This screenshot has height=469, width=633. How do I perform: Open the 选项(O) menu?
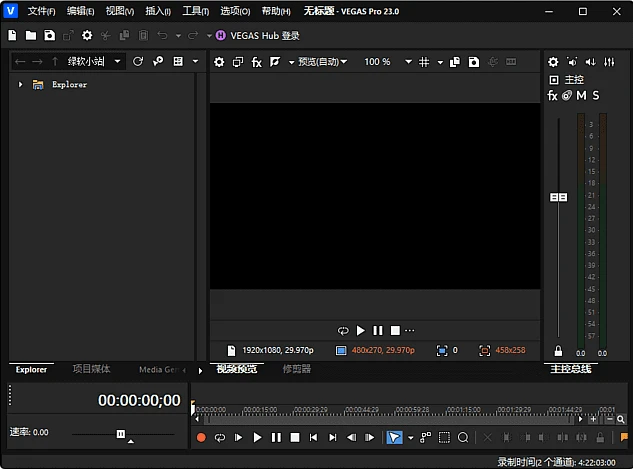(x=235, y=11)
